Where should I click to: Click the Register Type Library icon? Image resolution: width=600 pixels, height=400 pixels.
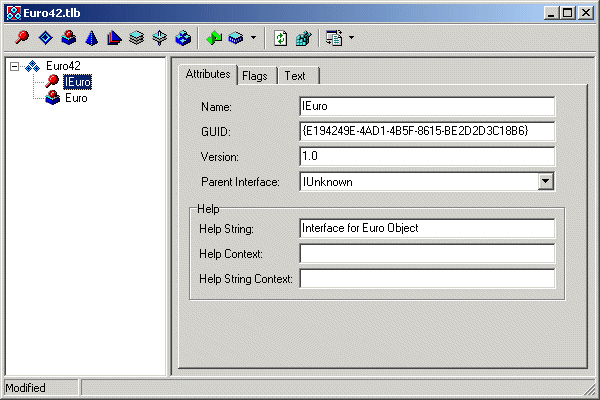[304, 39]
